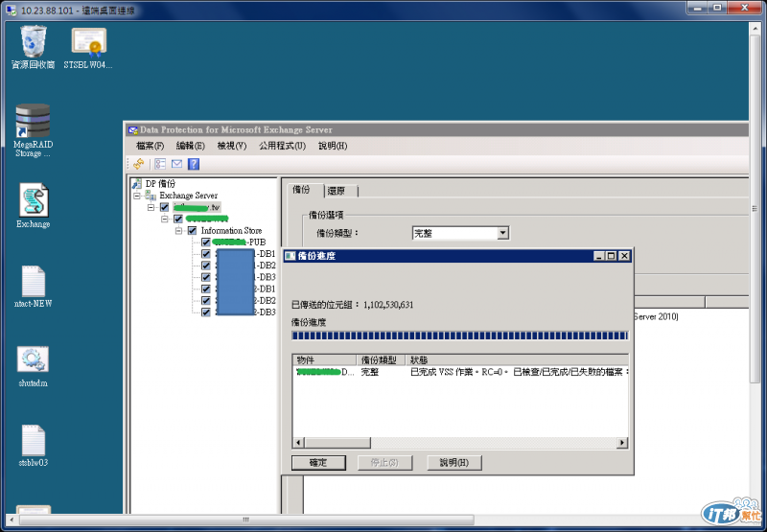Sort by the 備份類型 column header
Screen dimensions: 767x532
[x=381, y=360]
